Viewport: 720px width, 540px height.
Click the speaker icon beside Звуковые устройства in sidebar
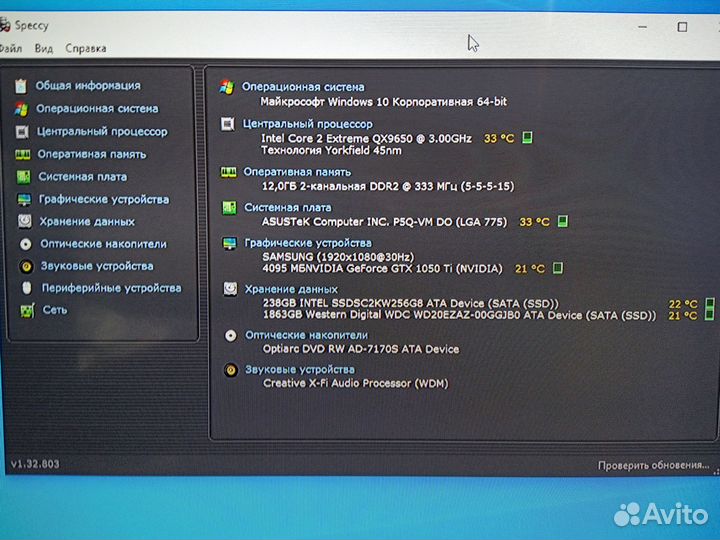pyautogui.click(x=26, y=266)
